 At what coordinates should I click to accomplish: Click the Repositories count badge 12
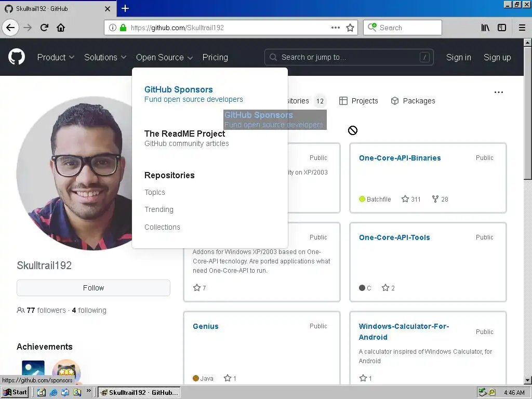(x=320, y=101)
